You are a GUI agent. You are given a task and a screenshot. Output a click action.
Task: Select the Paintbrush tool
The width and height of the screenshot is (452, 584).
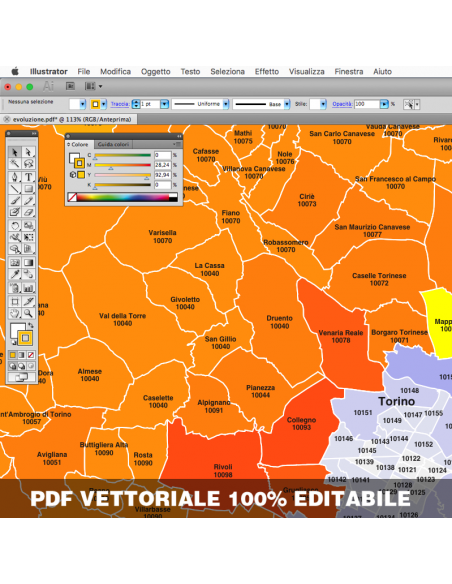click(15, 201)
